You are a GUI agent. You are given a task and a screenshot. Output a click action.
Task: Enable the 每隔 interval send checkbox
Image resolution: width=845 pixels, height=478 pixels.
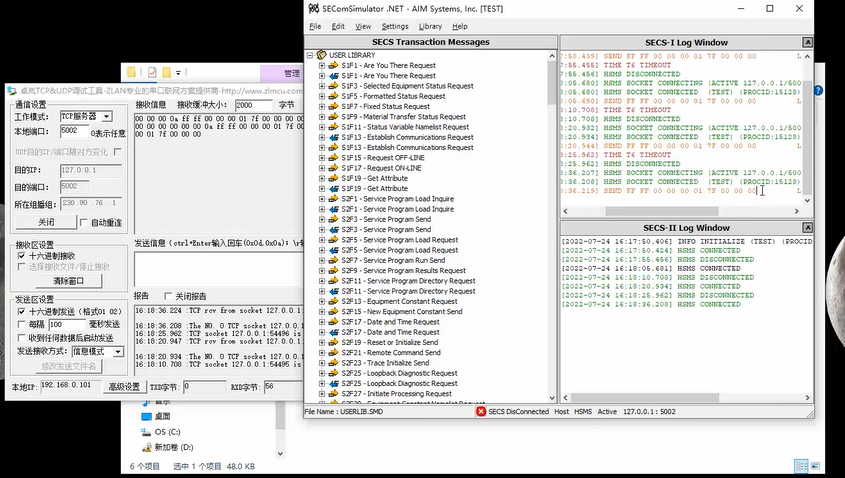[x=22, y=324]
